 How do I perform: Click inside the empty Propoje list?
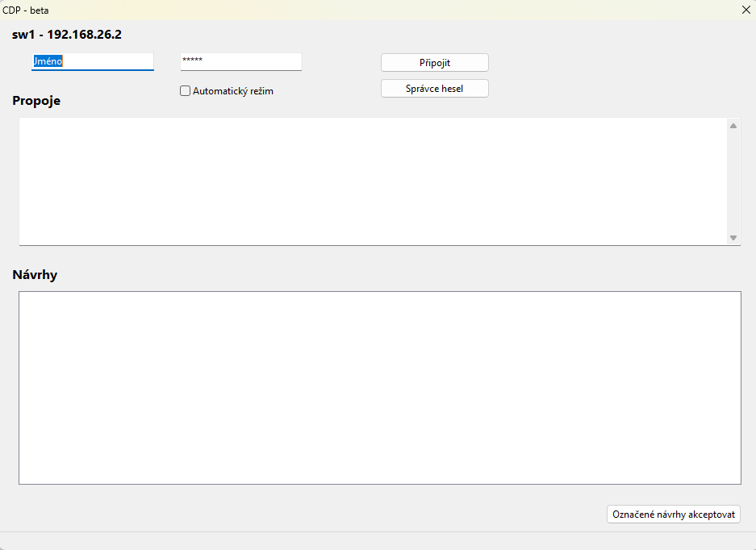pos(371,181)
